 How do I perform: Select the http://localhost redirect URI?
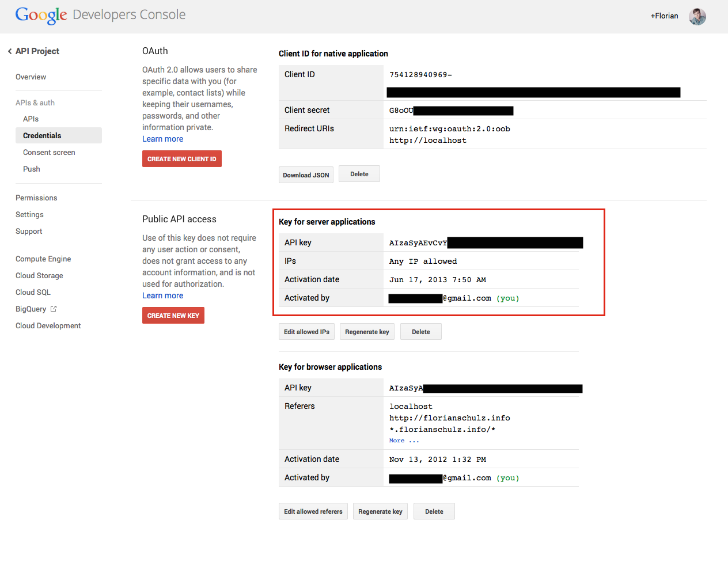pos(428,141)
